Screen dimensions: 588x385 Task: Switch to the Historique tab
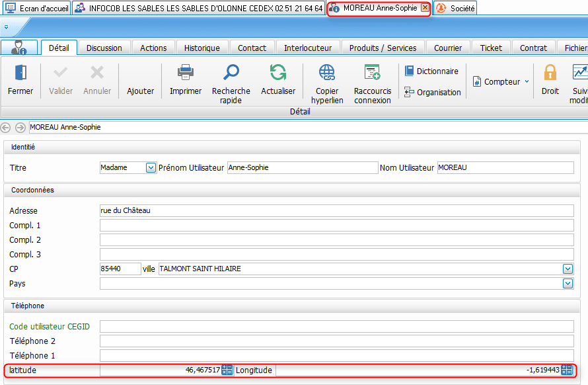(202, 48)
